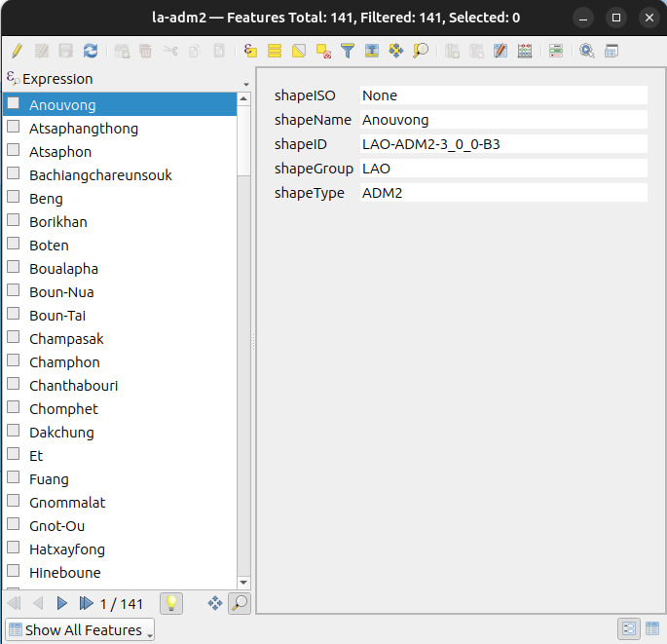Switch to form view
The image size is (667, 644).
click(x=628, y=629)
